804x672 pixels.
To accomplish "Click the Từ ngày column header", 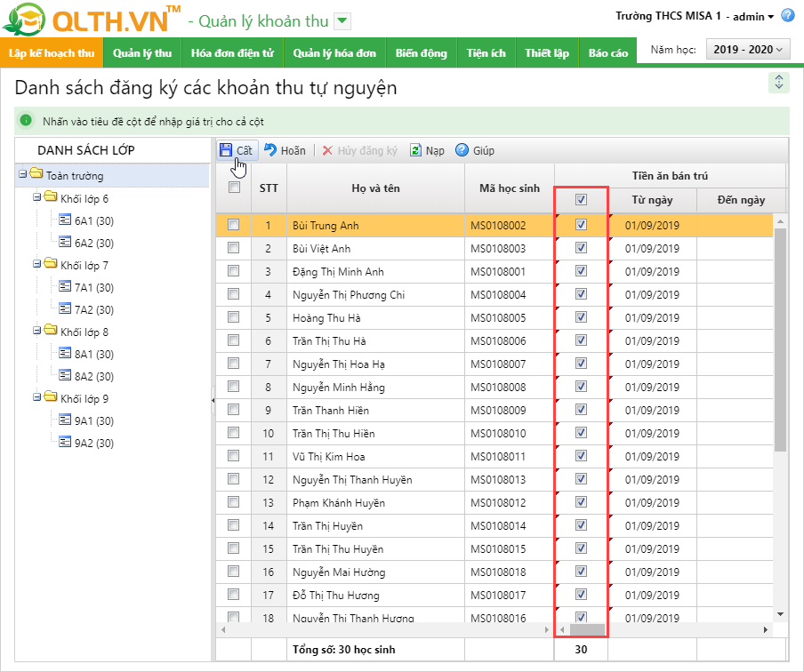I will 652,200.
